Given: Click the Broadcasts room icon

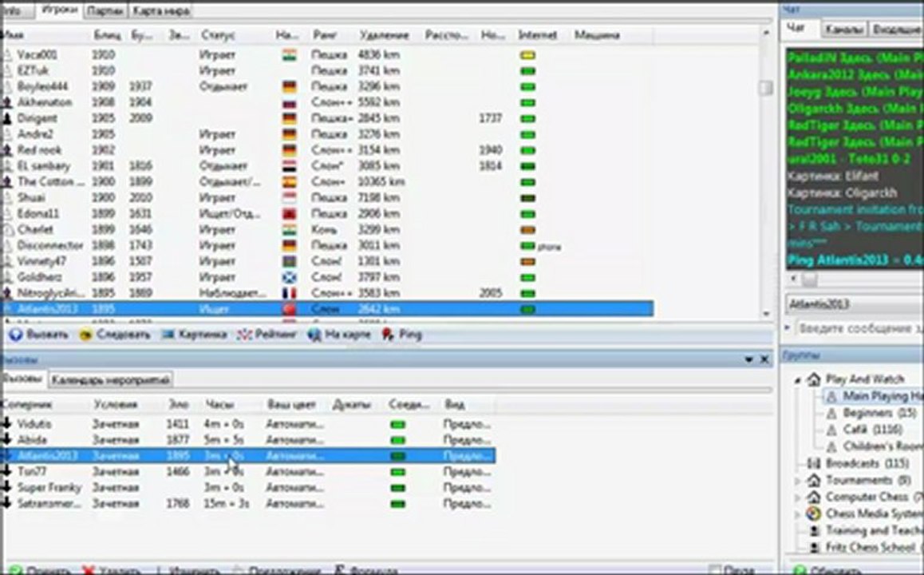Looking at the screenshot, I should coord(814,463).
